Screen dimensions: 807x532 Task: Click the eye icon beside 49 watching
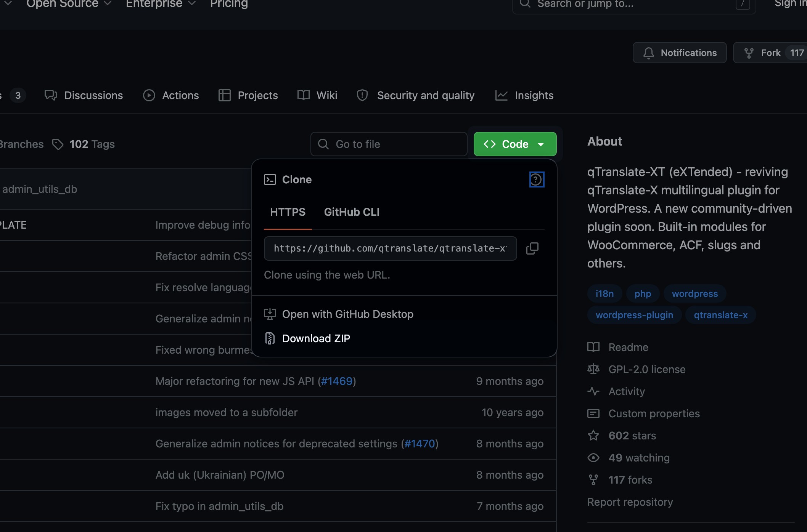coord(593,458)
